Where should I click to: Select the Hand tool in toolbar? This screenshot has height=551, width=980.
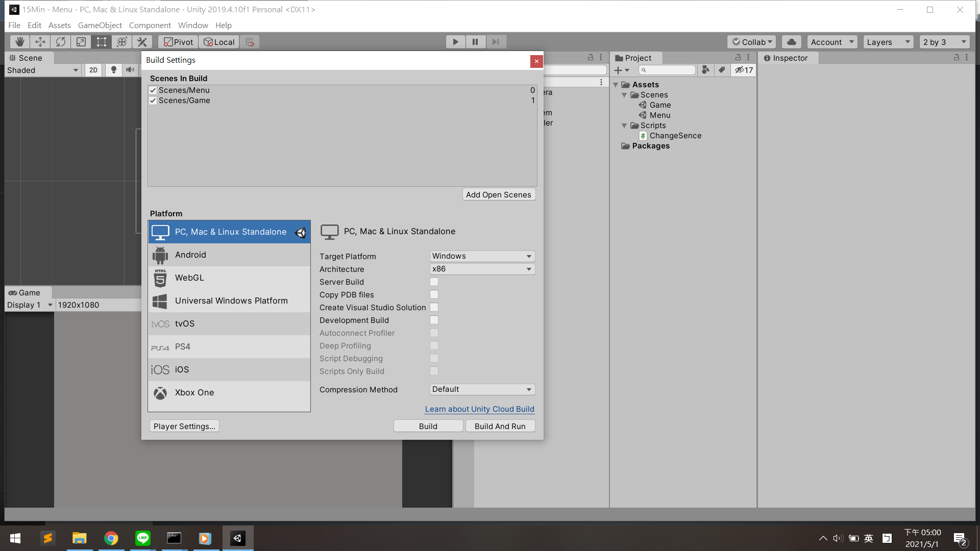pyautogui.click(x=19, y=42)
